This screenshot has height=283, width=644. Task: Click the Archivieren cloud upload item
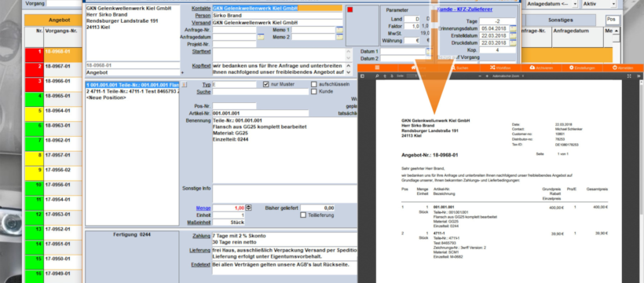(x=541, y=68)
